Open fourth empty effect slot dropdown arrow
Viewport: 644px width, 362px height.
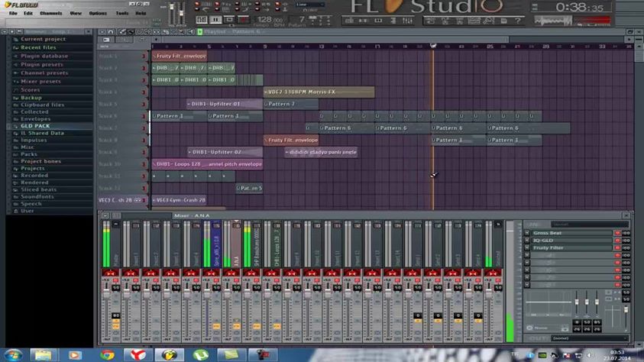[527, 255]
